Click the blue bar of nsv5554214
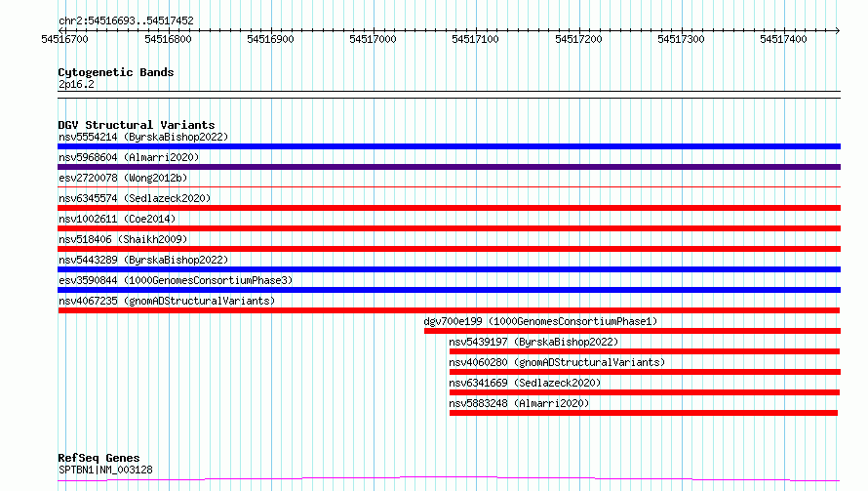The width and height of the screenshot is (868, 491). [x=449, y=146]
